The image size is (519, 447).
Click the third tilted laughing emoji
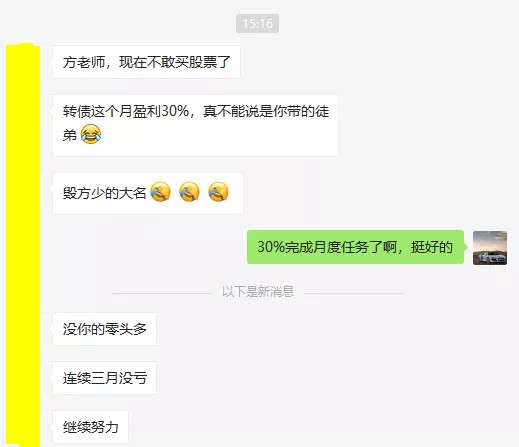click(218, 192)
